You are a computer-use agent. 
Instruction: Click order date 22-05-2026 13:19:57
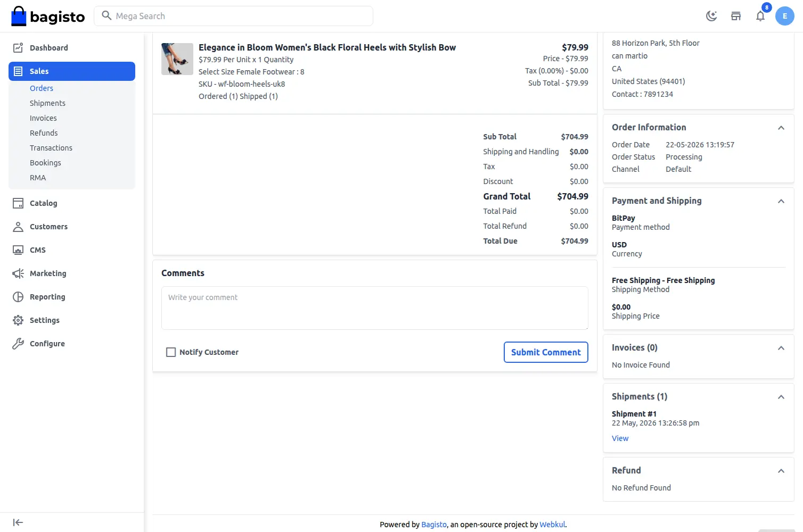point(700,145)
